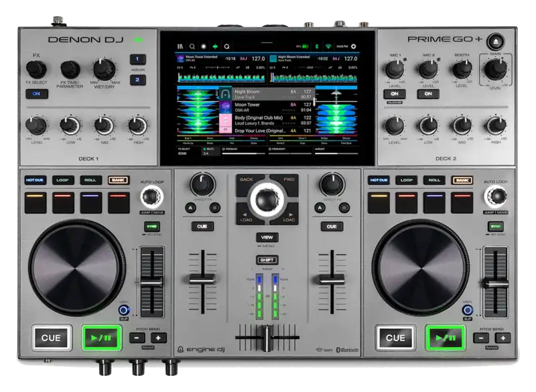Tap the Bluetooth icon on the touchscreen
The image size is (536, 392).
pyautogui.click(x=316, y=46)
